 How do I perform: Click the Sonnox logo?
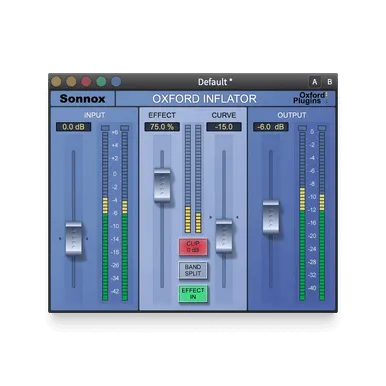coord(82,99)
